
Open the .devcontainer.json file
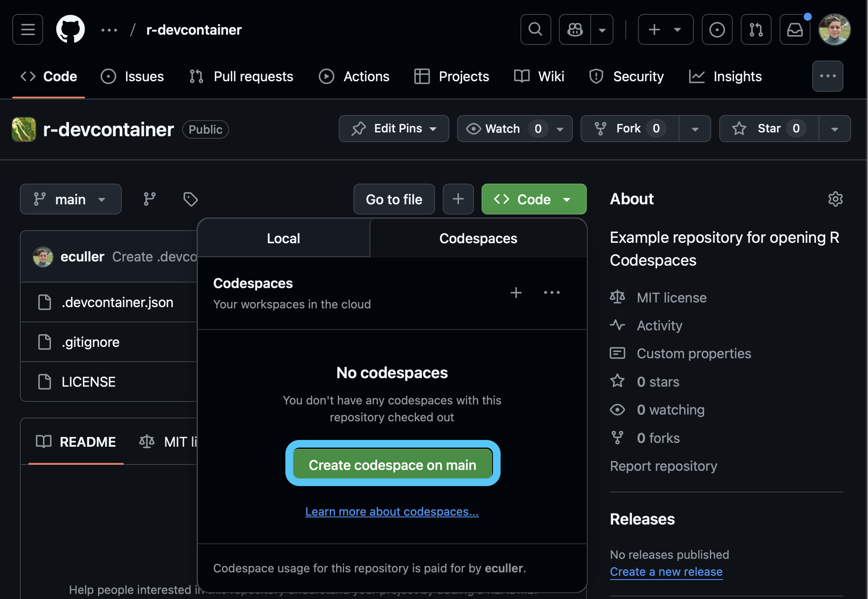click(x=118, y=302)
